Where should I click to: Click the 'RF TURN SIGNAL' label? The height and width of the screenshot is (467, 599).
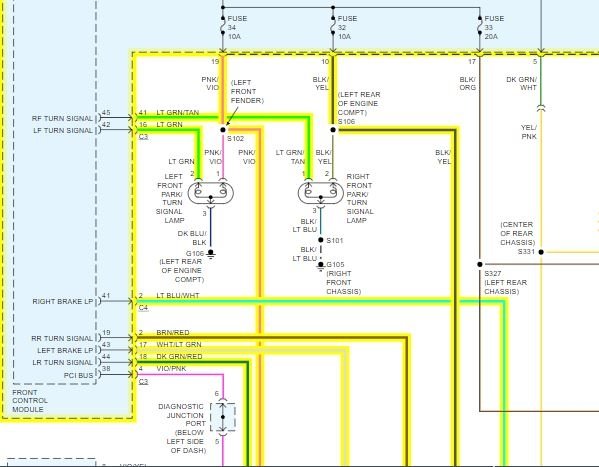(62, 118)
